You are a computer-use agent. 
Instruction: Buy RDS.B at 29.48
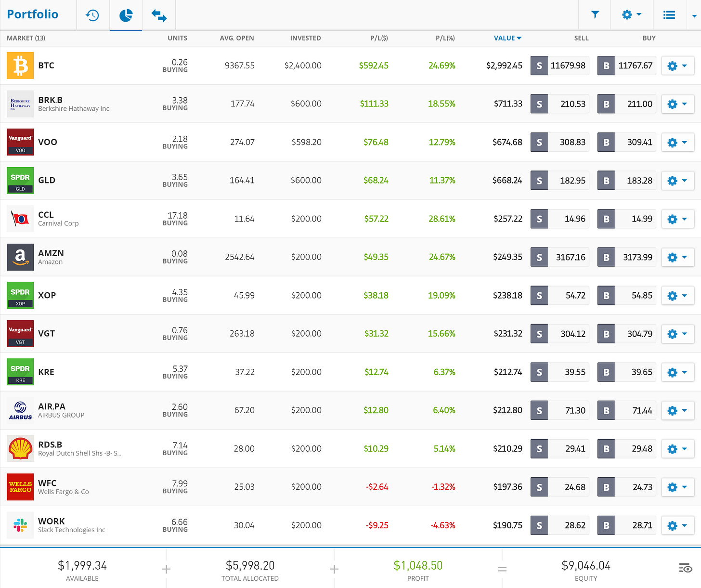pos(627,449)
